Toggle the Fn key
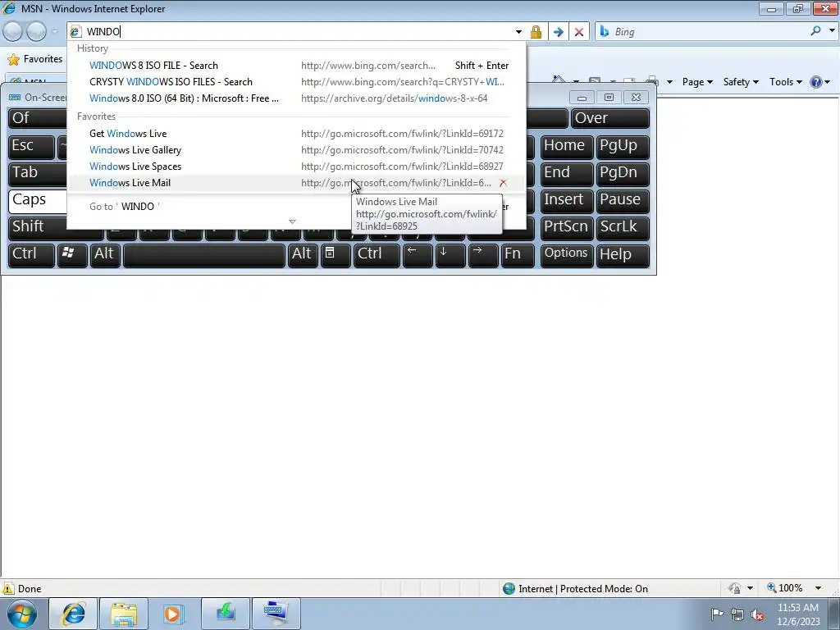This screenshot has width=840, height=630. pos(518,254)
